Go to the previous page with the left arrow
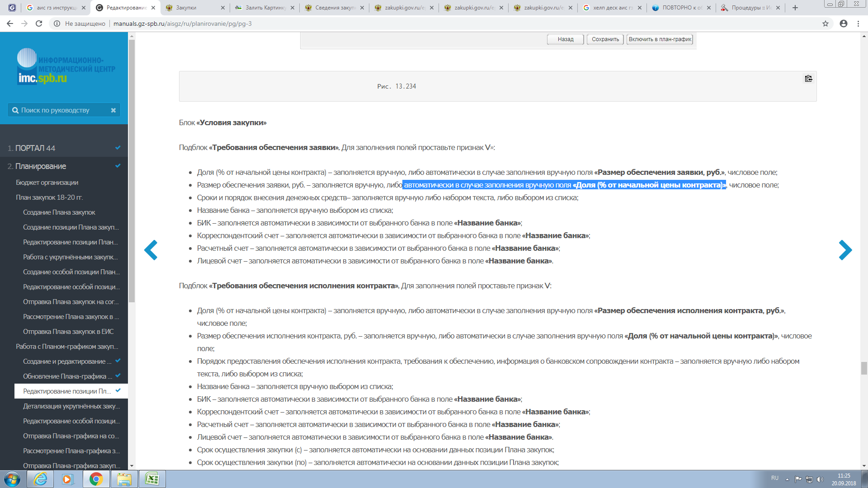 click(x=151, y=250)
